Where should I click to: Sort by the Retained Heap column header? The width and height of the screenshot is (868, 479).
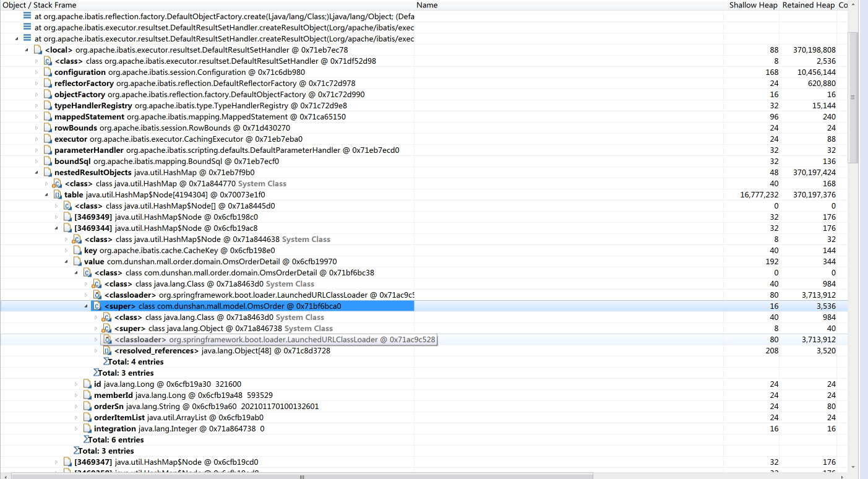[808, 5]
